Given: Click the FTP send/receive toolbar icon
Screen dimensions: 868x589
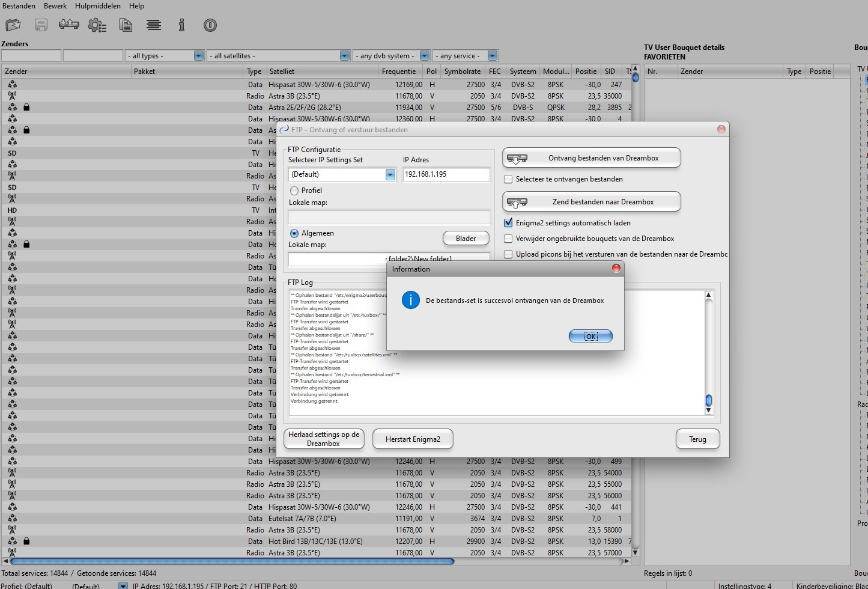Looking at the screenshot, I should click(x=69, y=25).
